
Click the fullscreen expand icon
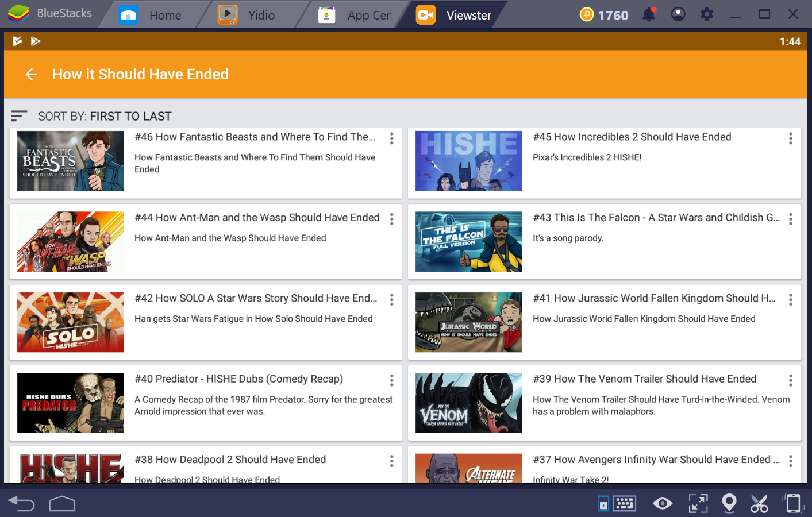click(x=698, y=504)
